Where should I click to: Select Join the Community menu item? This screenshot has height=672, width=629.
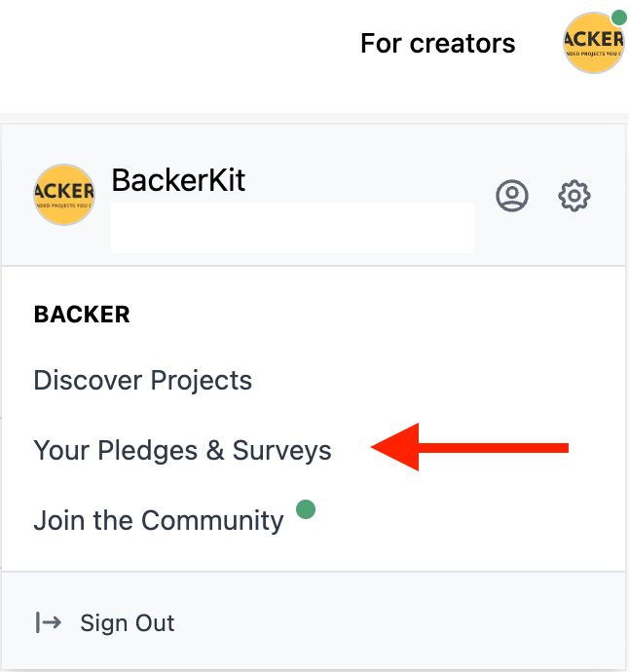pyautogui.click(x=159, y=520)
